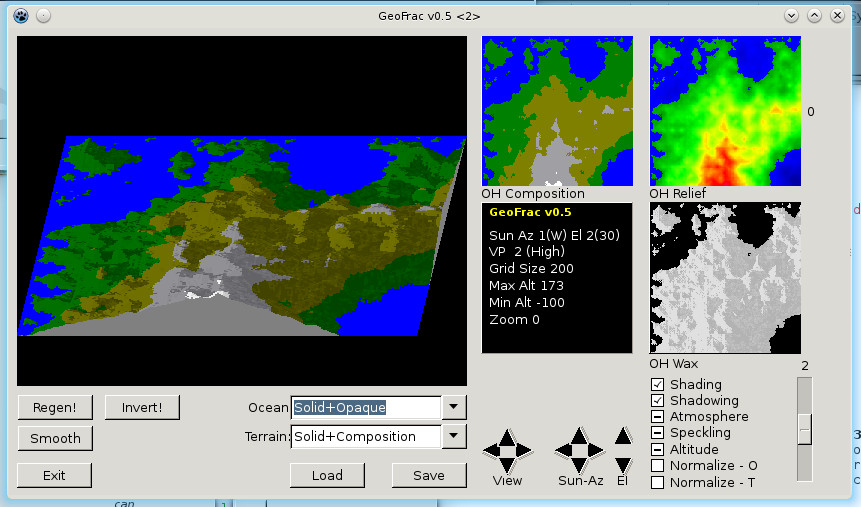
Task: Click the View down arrow
Action: pyautogui.click(x=507, y=464)
